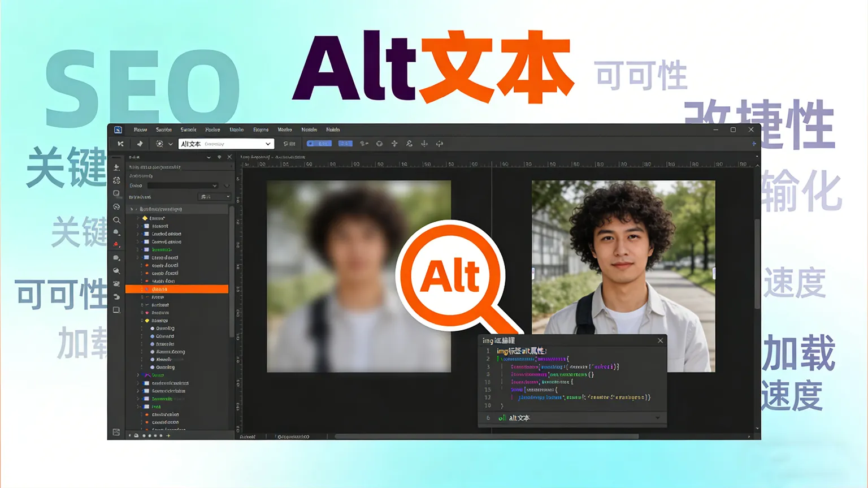
Task: Select the comment bubble tool in the sidebar
Action: pos(116,258)
